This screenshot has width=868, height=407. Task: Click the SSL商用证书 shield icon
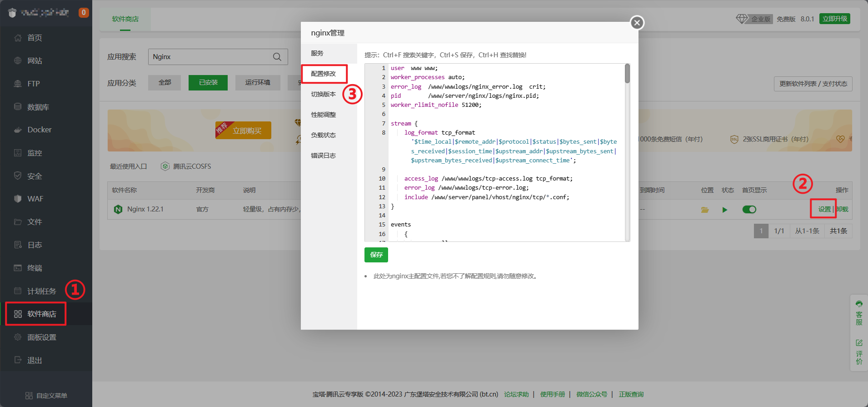(734, 139)
